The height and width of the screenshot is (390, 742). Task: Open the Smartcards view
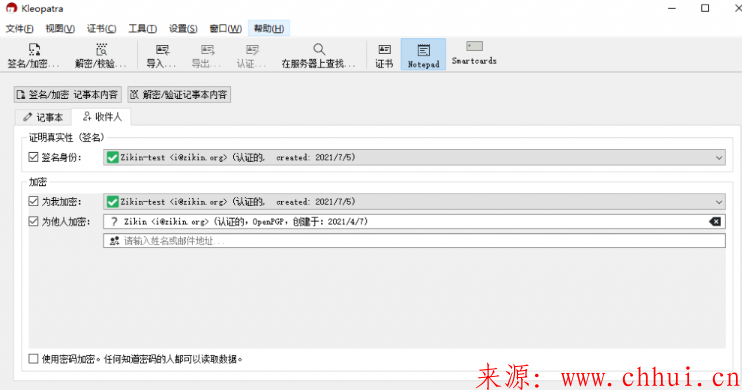tap(474, 53)
